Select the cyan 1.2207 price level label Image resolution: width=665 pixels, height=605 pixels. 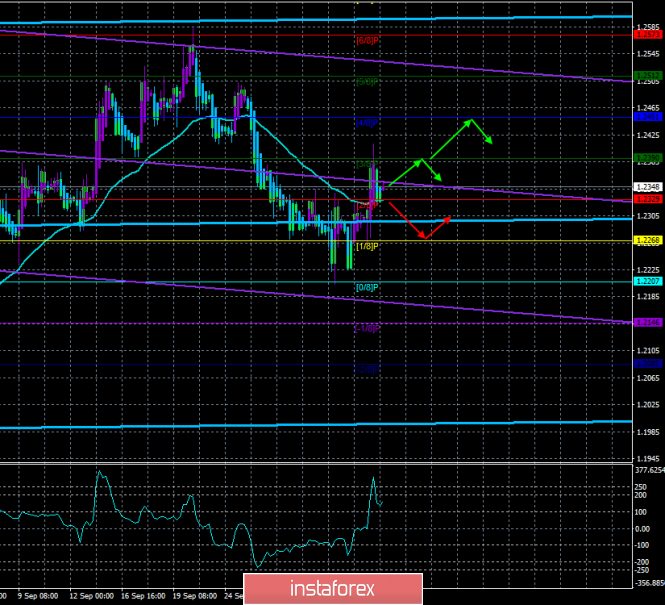[649, 281]
